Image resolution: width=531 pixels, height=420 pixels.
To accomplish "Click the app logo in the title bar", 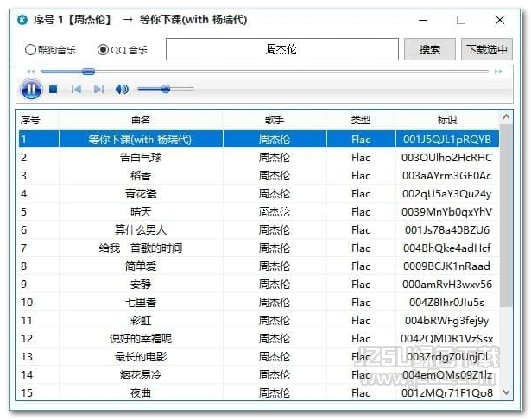I will (x=22, y=20).
